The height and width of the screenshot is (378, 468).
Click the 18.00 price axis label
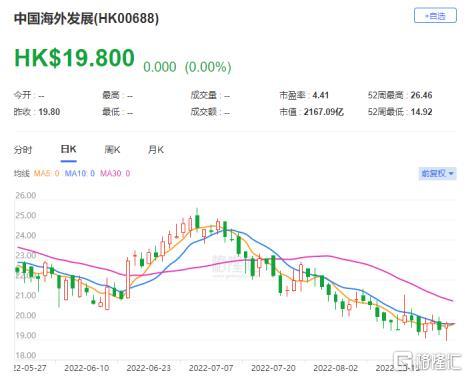[26, 355]
